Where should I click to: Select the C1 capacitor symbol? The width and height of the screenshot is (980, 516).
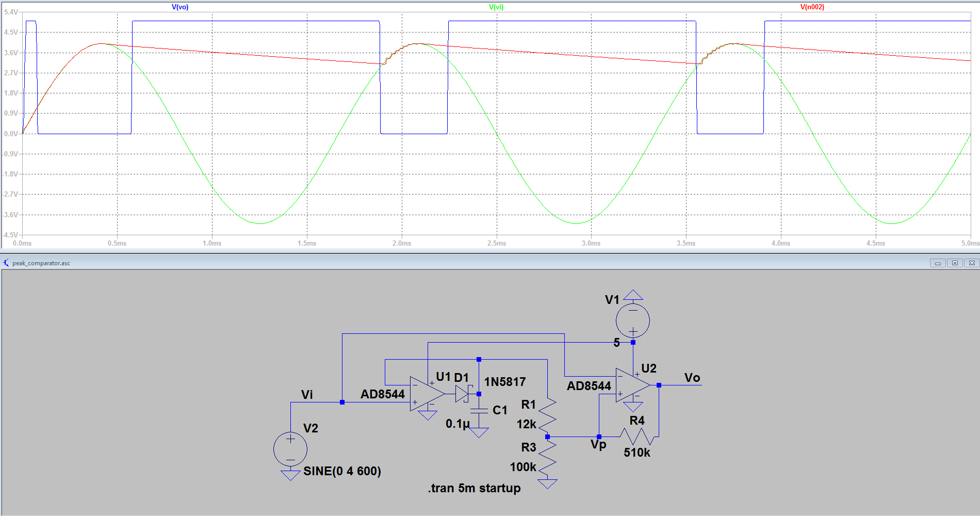[x=479, y=411]
